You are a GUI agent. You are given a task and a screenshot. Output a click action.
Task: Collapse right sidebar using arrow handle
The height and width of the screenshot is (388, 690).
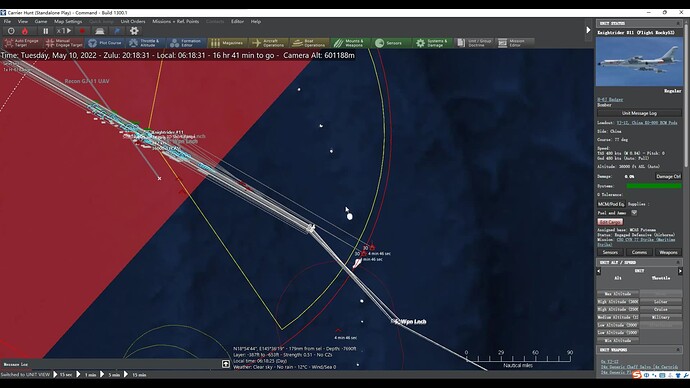pos(588,30)
